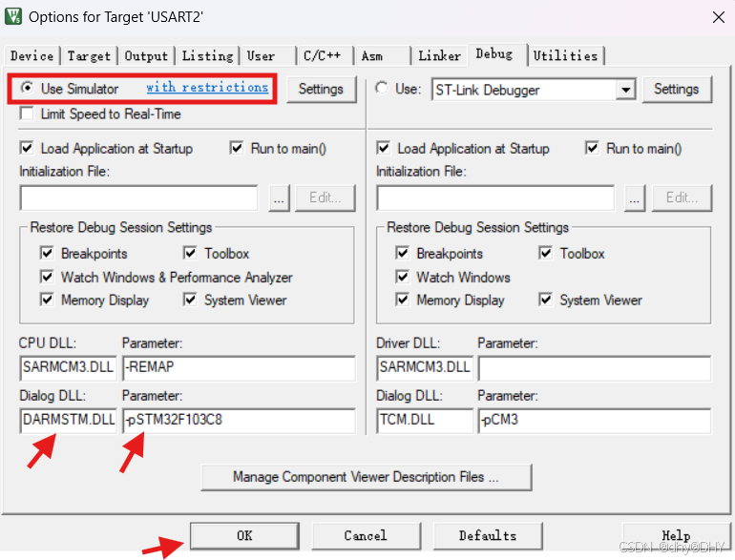This screenshot has height=560, width=735.
Task: Close the Options for Target dialog
Action: coord(718,17)
